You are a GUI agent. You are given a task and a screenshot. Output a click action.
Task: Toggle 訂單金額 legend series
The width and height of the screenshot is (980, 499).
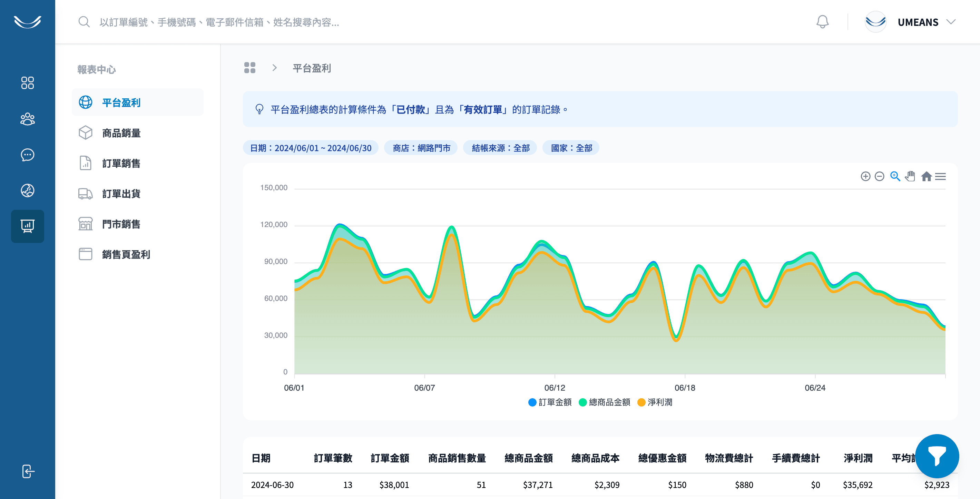(x=550, y=402)
